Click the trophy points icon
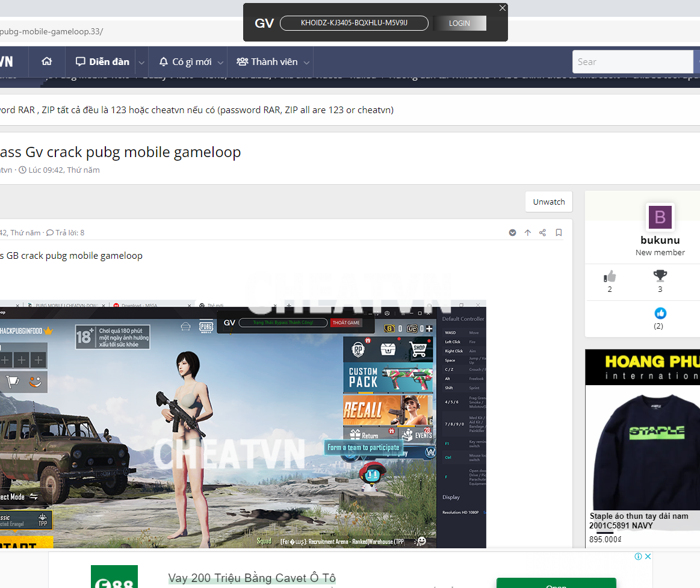700x588 pixels. point(660,276)
